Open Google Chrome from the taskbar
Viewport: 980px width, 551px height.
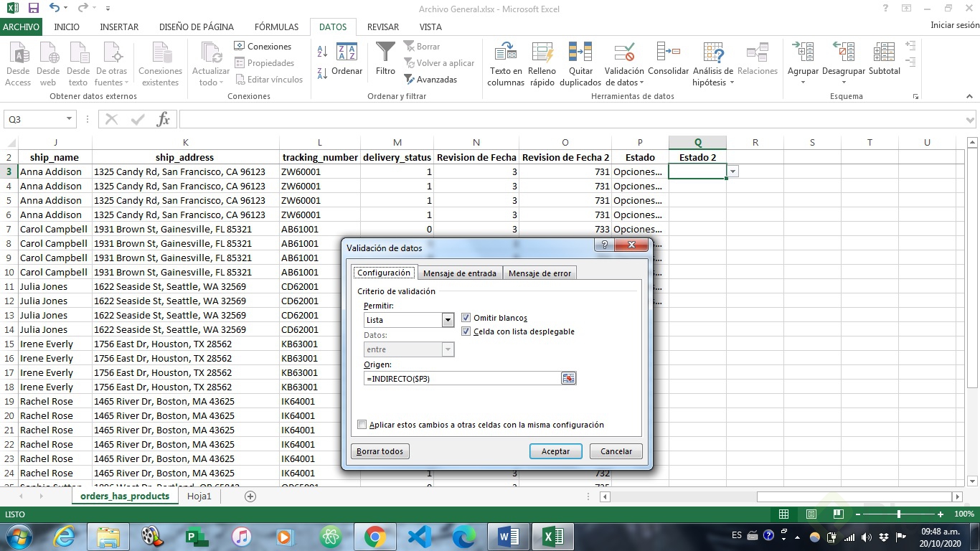tap(374, 536)
